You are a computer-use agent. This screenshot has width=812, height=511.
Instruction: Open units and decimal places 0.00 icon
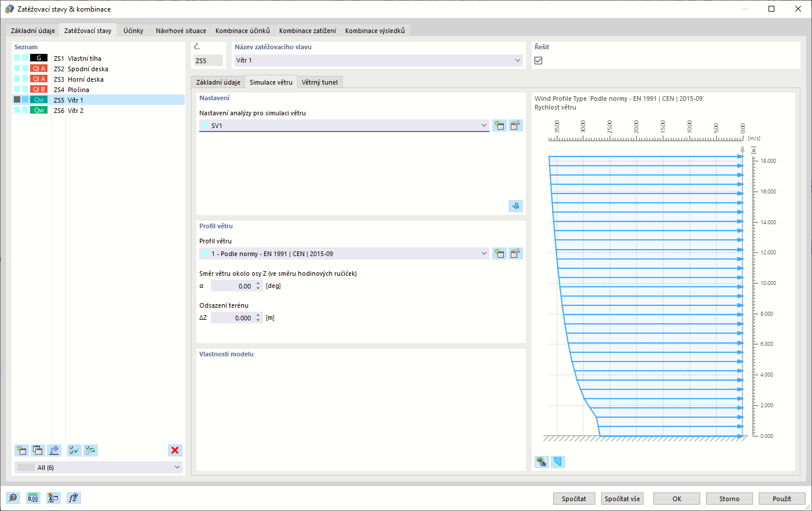coord(33,498)
